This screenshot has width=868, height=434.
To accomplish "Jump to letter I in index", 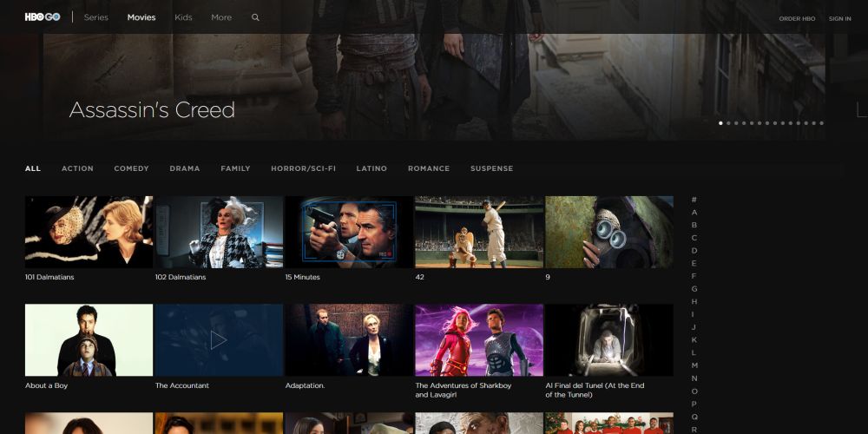I will (693, 314).
